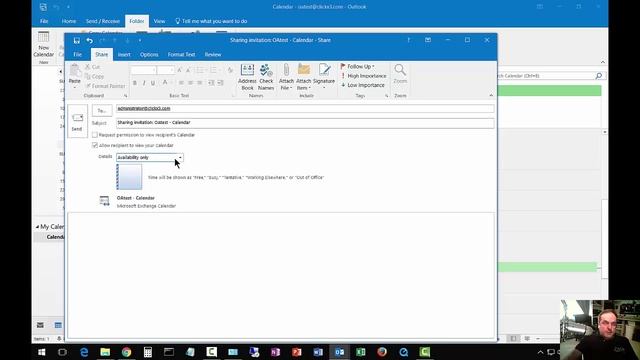Click the To email address field
The width and height of the screenshot is (640, 360).
pos(305,109)
